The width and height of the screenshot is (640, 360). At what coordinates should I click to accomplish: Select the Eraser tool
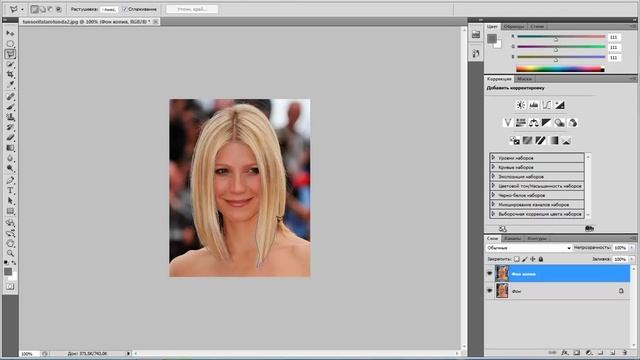pos(10,138)
